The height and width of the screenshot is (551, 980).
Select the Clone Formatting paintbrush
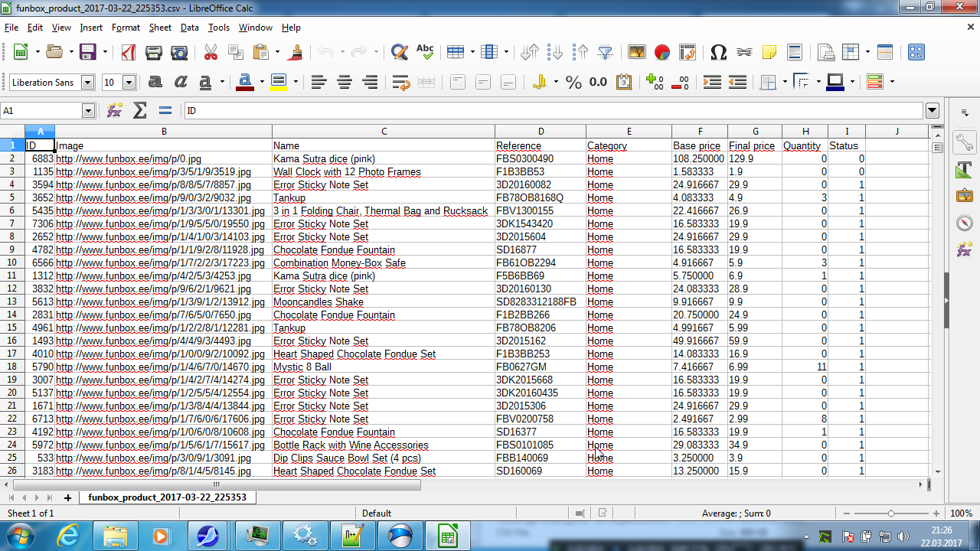click(297, 52)
